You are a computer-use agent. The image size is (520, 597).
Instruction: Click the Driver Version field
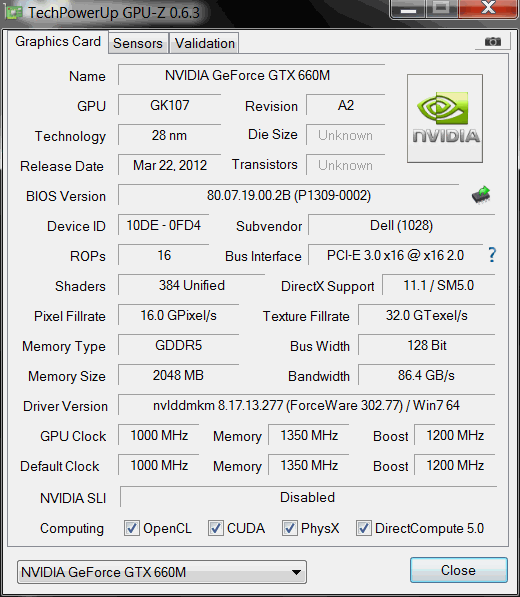tap(306, 405)
